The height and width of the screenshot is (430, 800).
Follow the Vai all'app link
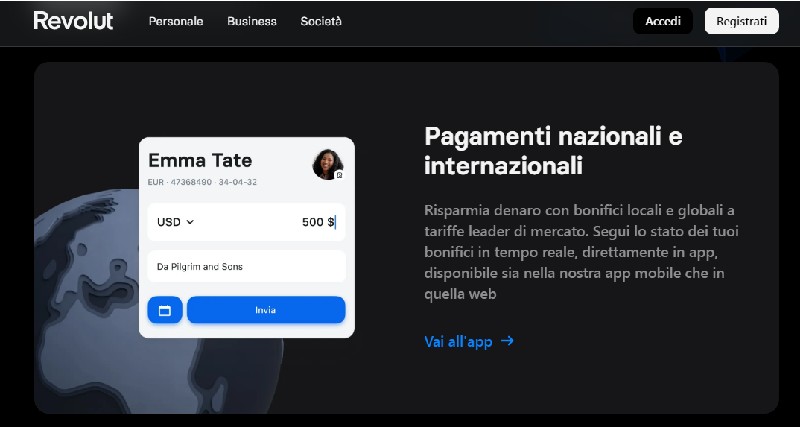coord(468,341)
